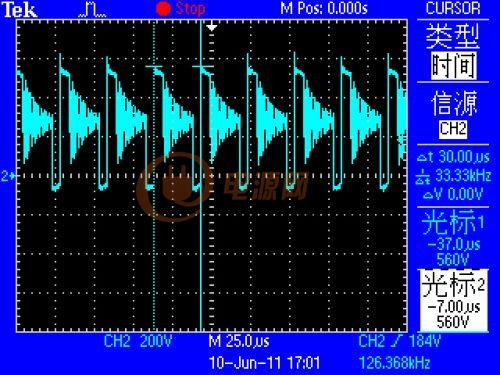
Task: Activate the highlighted 光标2 cursor control
Action: coord(453,299)
